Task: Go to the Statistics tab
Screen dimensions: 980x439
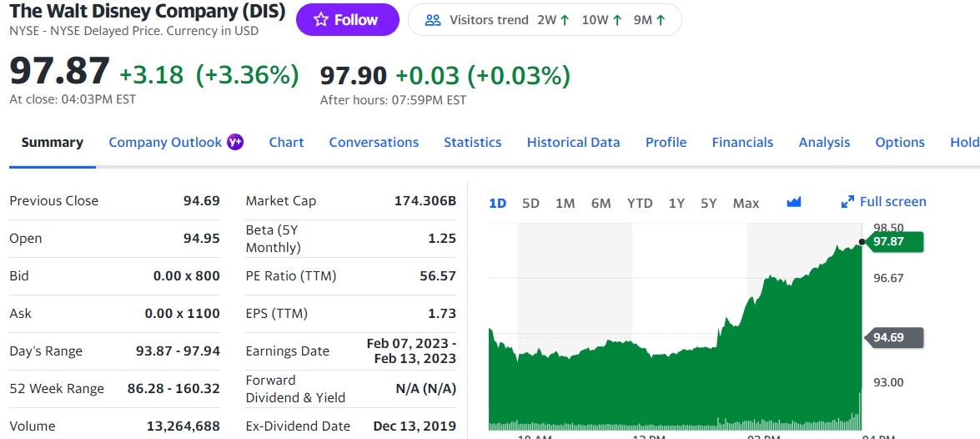Action: 472,143
